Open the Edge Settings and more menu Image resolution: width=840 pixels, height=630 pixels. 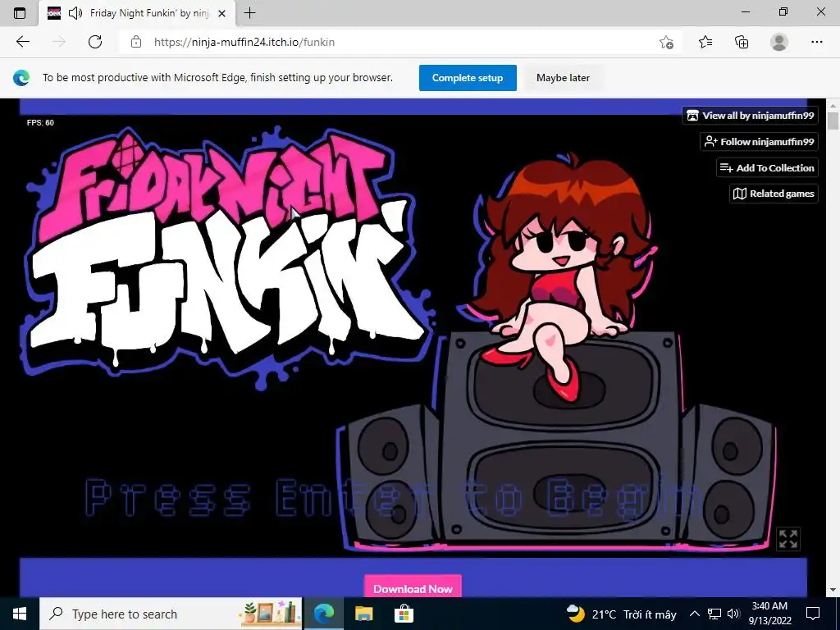[x=816, y=42]
